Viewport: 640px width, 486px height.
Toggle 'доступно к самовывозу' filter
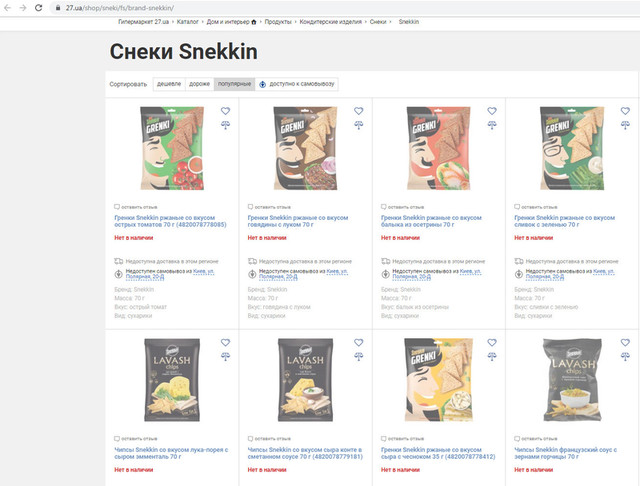click(296, 84)
